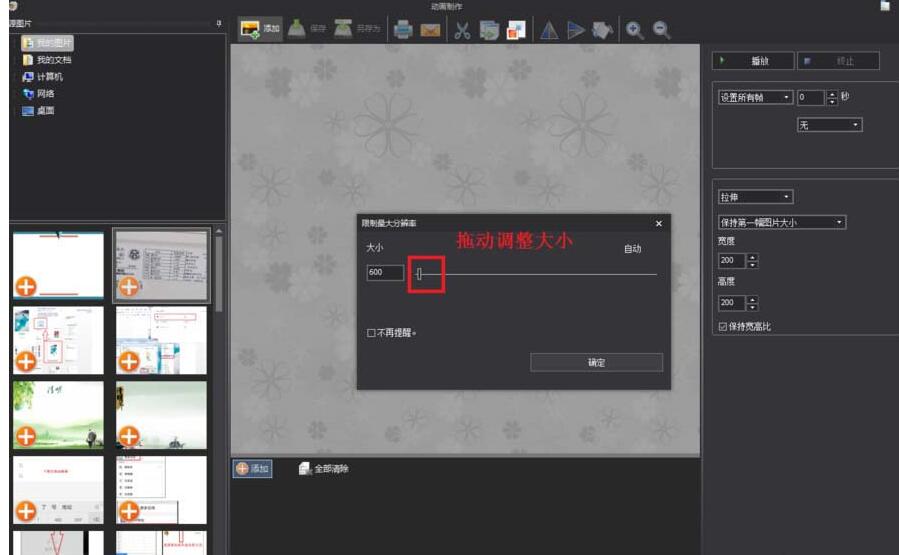This screenshot has height=555, width=899.
Task: Toggle the 不再提醒 checkbox
Action: pos(371,333)
